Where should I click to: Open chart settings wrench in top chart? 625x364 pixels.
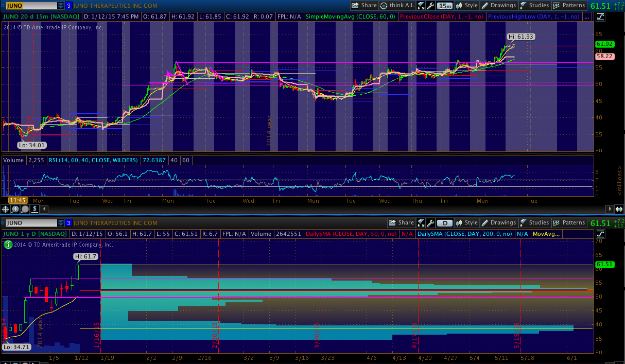431,6
